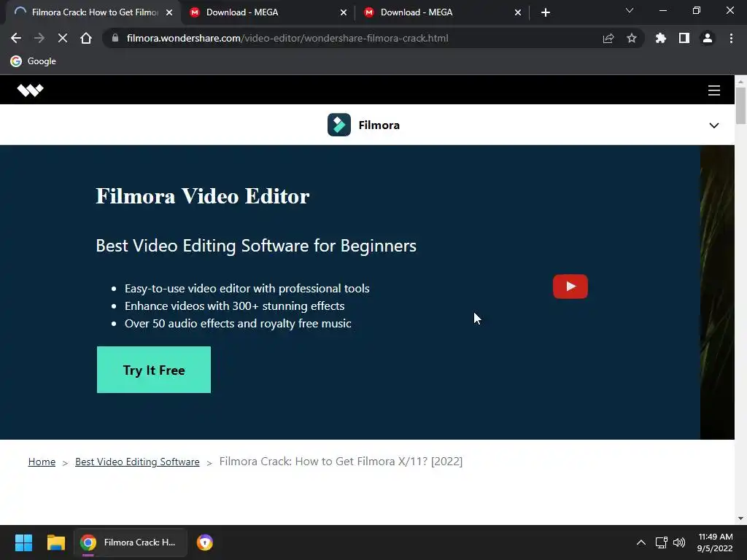
Task: Open File Explorer from taskbar
Action: 55,542
